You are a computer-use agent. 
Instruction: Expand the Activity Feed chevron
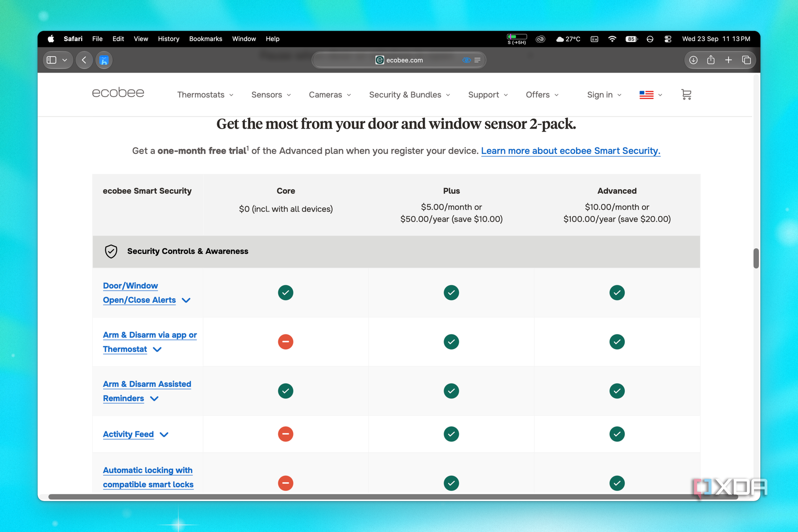click(164, 434)
